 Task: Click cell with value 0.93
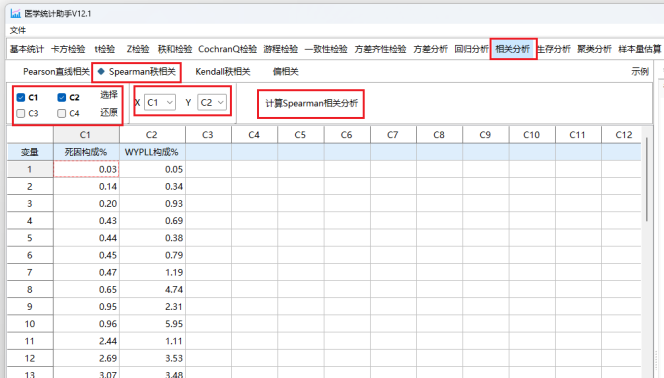click(x=152, y=204)
